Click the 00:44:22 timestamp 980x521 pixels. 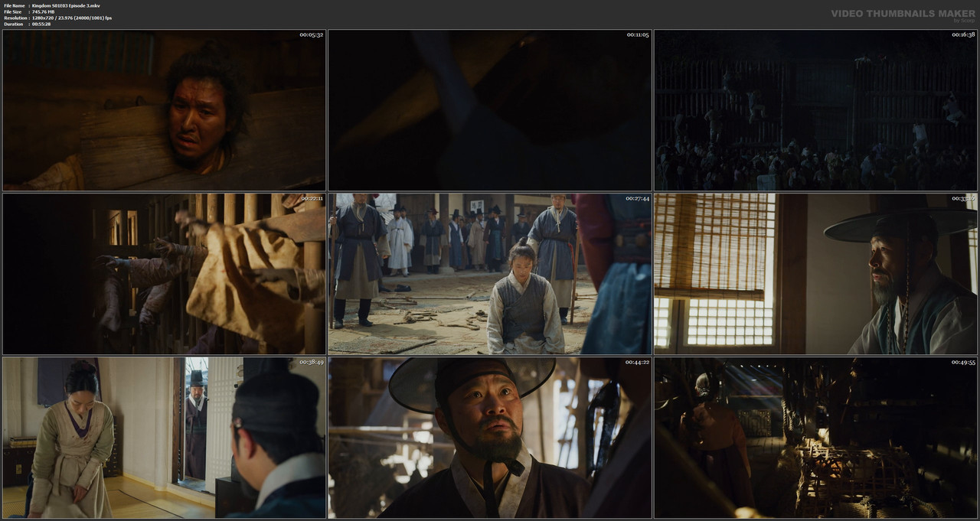[x=638, y=362]
